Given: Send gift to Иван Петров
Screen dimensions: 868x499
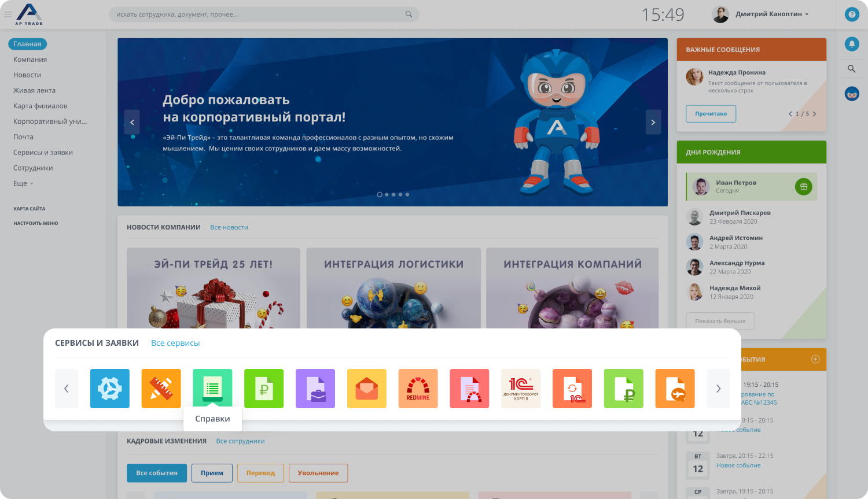Looking at the screenshot, I should (x=804, y=187).
